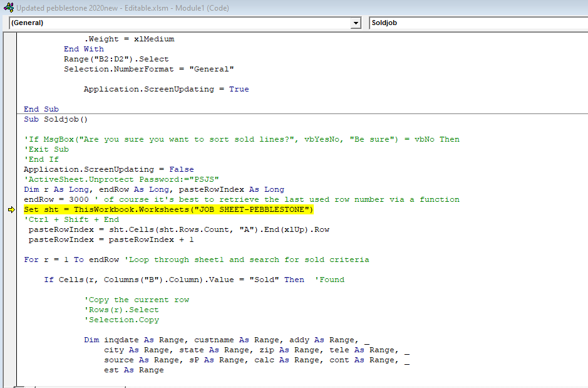Click the 'For r = 1 To endRow' line
The image size is (588, 388).
[197, 260]
